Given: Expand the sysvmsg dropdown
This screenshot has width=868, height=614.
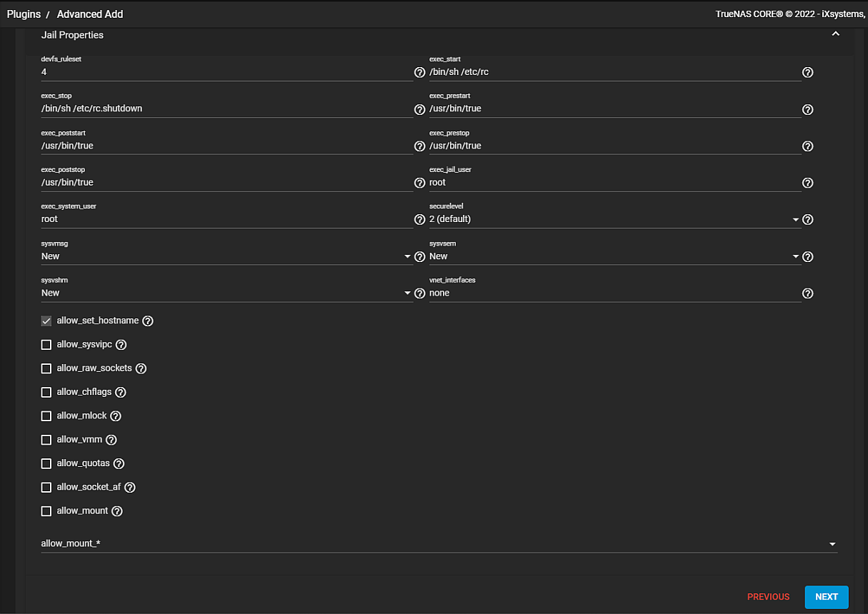Looking at the screenshot, I should pyautogui.click(x=226, y=256).
